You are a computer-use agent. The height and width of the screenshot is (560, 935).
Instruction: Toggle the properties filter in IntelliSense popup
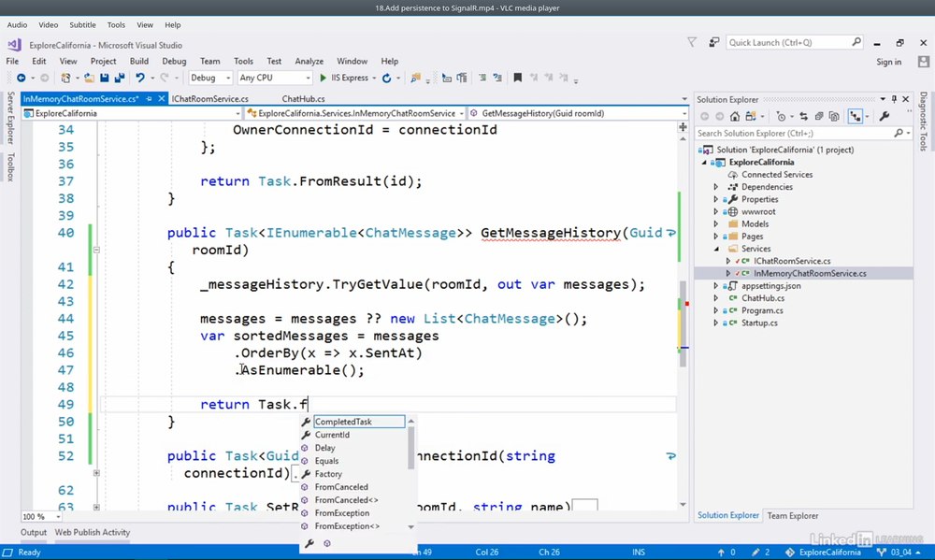(309, 543)
